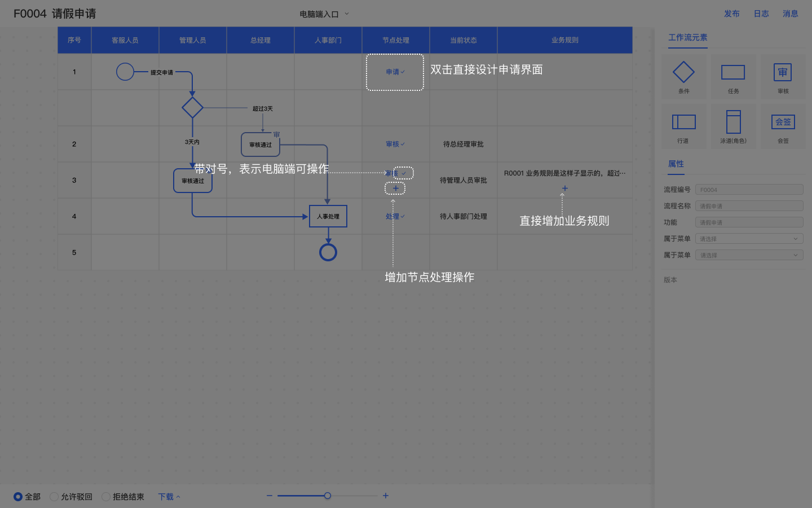
Task: Click the minus icon to zoom out
Action: pyautogui.click(x=270, y=496)
